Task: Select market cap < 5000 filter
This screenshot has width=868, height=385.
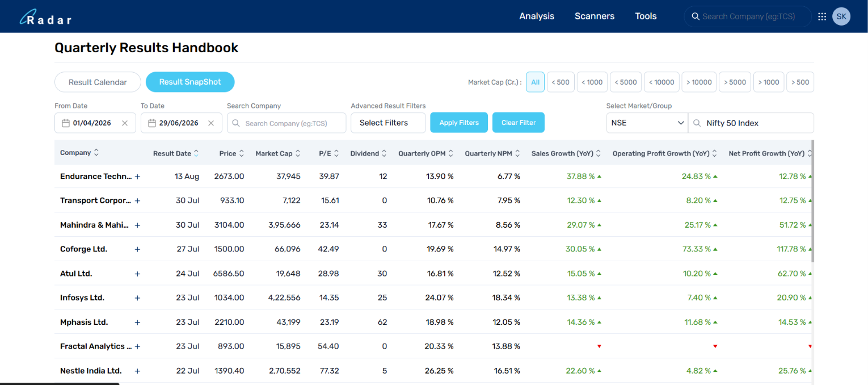Action: coord(626,82)
